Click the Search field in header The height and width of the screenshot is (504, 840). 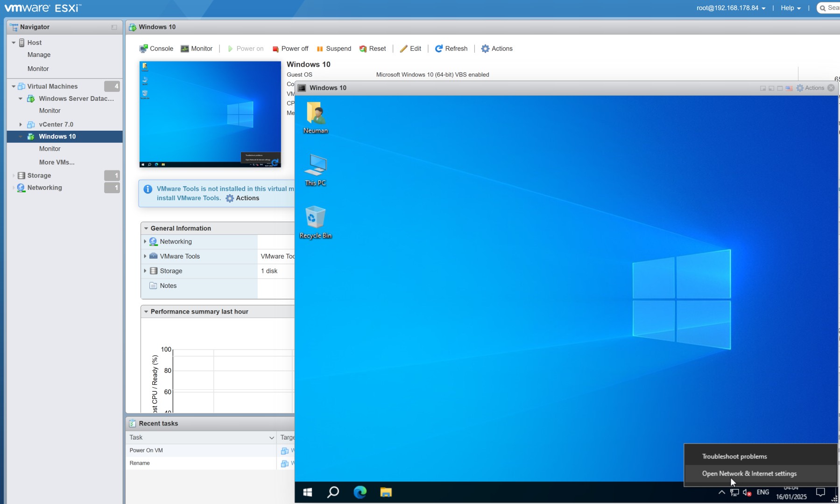point(829,8)
